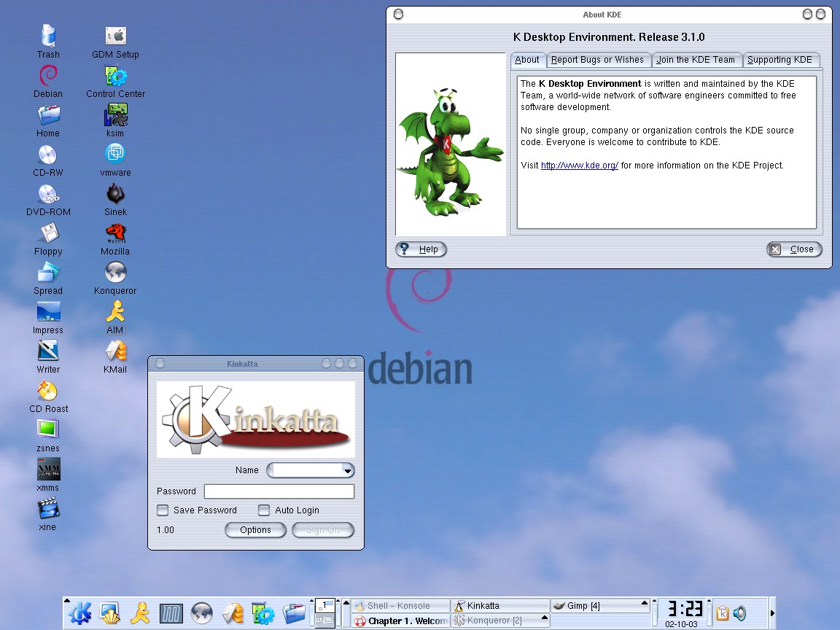The height and width of the screenshot is (630, 840).
Task: Click the speaker volume tray icon
Action: tap(740, 612)
